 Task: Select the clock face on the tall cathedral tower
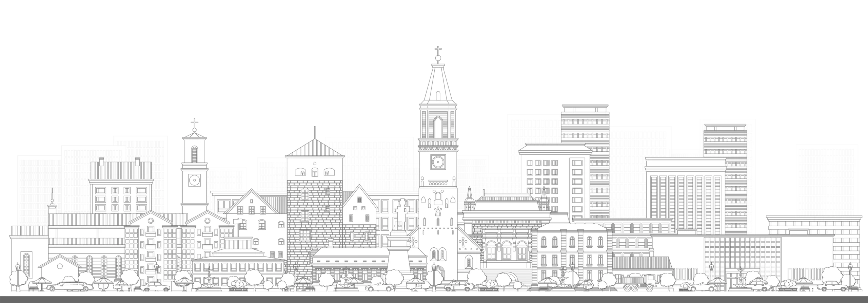point(438,162)
